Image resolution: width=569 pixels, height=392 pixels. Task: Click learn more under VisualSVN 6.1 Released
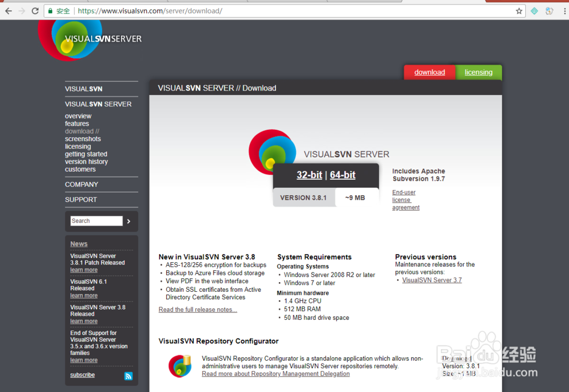coord(84,296)
